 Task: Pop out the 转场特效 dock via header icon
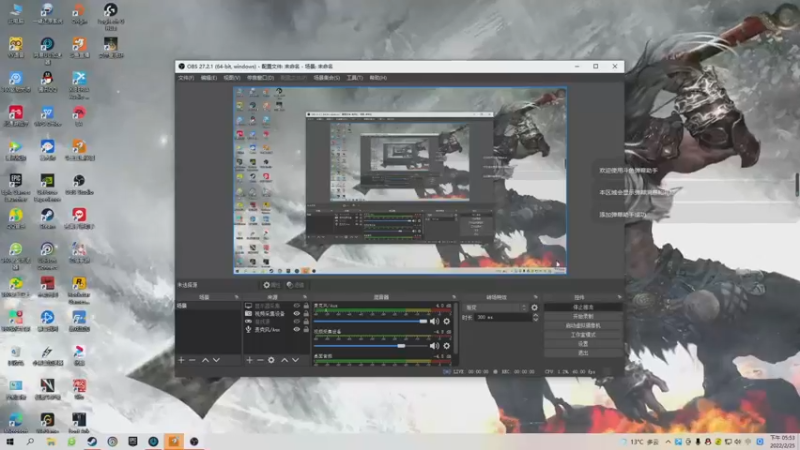(535, 297)
